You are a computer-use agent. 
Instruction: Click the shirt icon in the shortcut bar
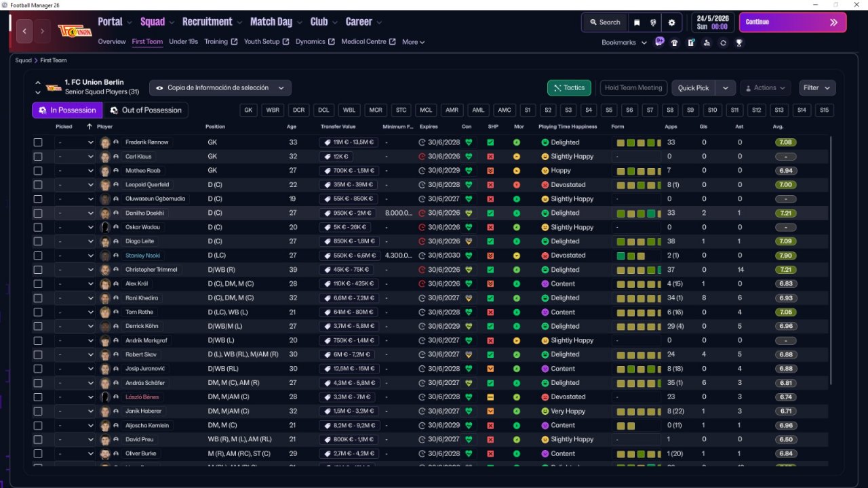click(x=674, y=43)
